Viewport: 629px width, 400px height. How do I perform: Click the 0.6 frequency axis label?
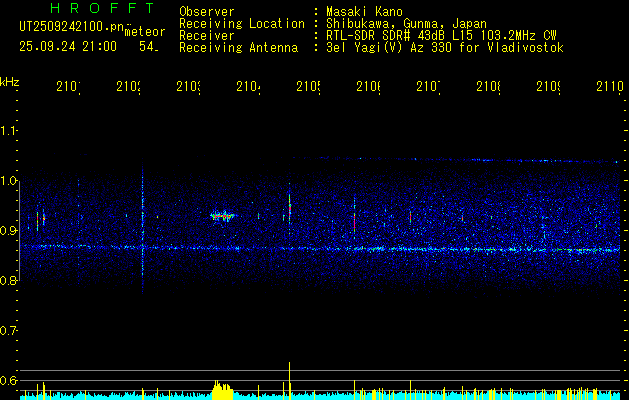[x=9, y=380]
